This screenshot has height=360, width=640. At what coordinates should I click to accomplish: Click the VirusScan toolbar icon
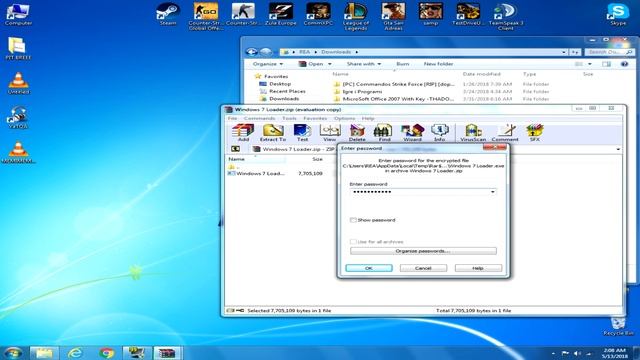click(x=473, y=133)
